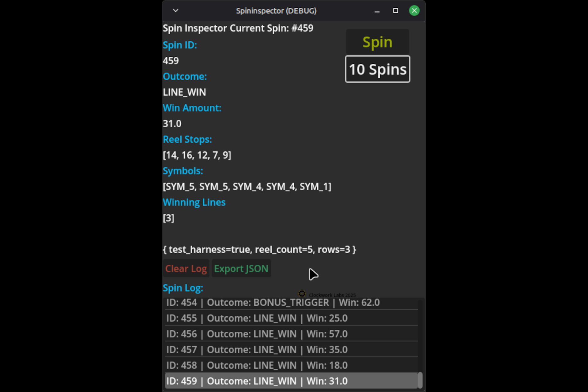Select log entry ID 456 win 57.0
588x392 pixels.
(257, 334)
